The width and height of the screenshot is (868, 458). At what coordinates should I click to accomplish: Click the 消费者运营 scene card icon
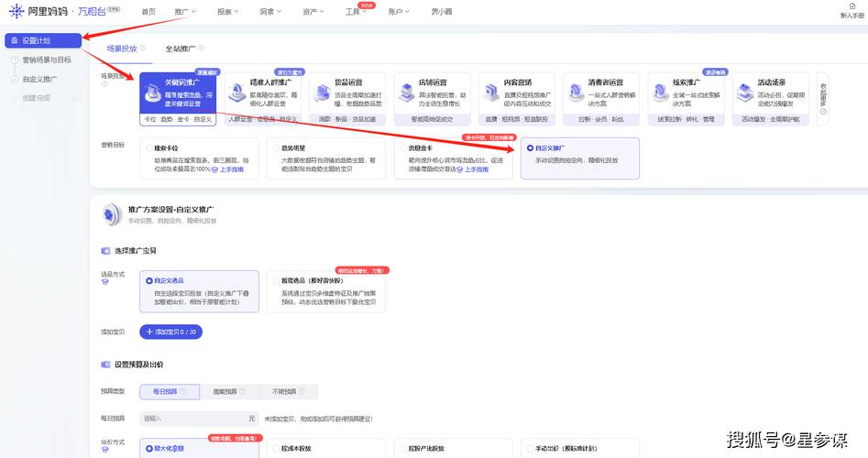pyautogui.click(x=576, y=93)
